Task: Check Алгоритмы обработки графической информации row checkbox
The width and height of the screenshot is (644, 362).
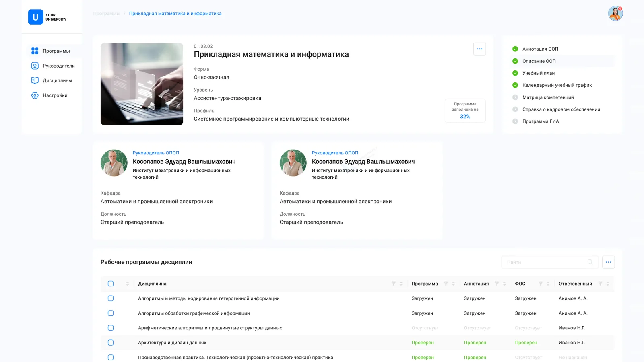Action: [111, 313]
